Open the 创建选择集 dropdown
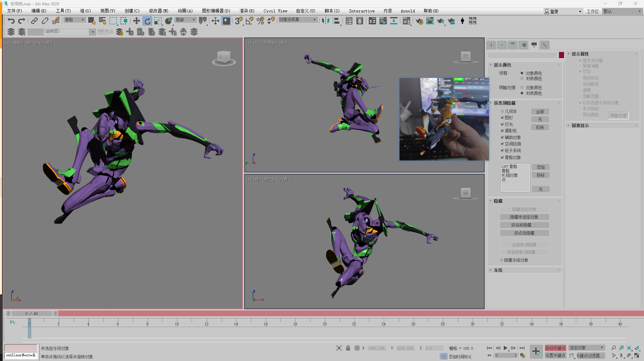The width and height of the screenshot is (644, 361). coord(298,20)
